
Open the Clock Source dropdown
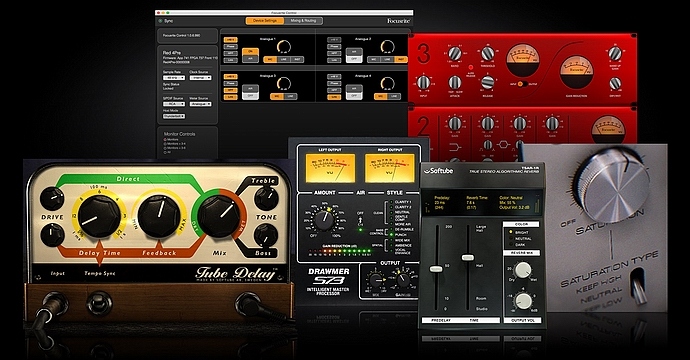point(200,78)
